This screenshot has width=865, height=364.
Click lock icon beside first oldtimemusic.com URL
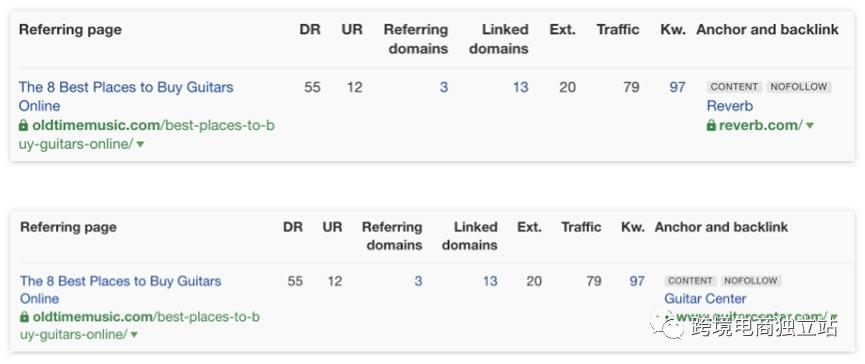pyautogui.click(x=23, y=126)
